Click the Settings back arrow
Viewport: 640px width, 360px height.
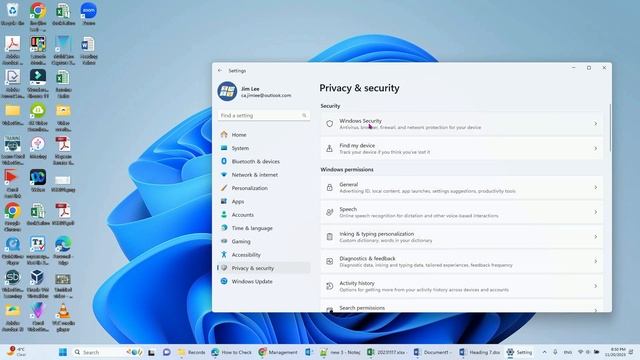pos(220,71)
